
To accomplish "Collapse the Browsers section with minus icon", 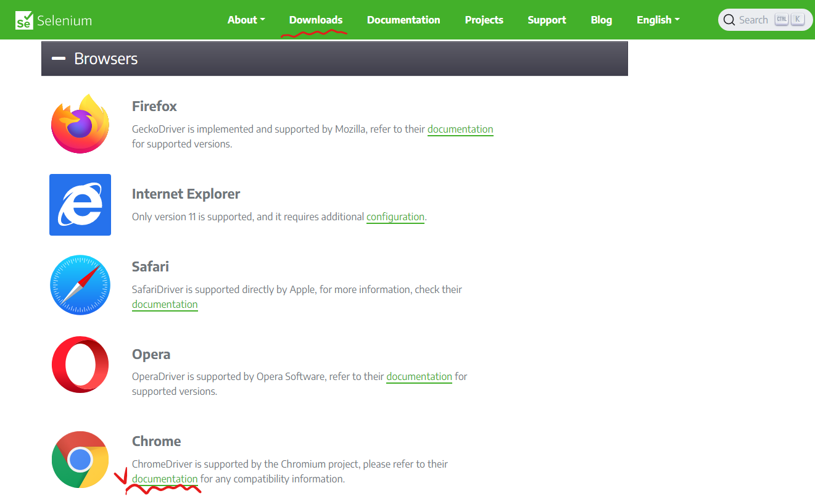I will 59,59.
